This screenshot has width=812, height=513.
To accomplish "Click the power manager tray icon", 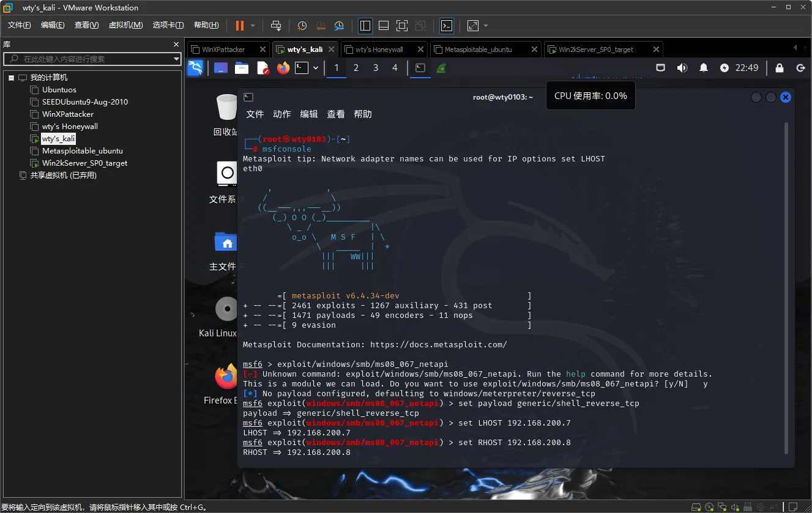I will click(x=724, y=68).
